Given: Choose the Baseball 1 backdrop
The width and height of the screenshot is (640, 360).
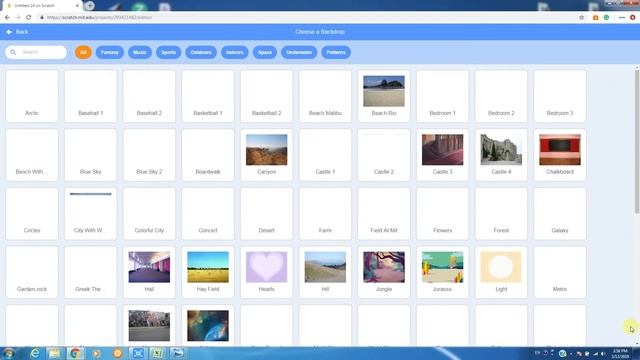Looking at the screenshot, I should pyautogui.click(x=91, y=96).
